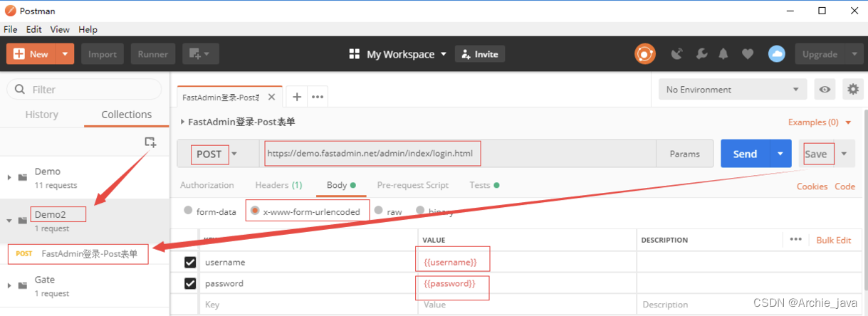Click the Gate collection folder icon
The width and height of the screenshot is (868, 316).
(23, 285)
